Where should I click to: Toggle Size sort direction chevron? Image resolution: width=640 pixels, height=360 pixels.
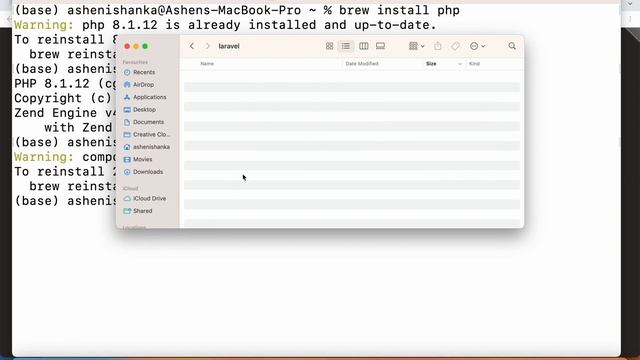pos(460,64)
